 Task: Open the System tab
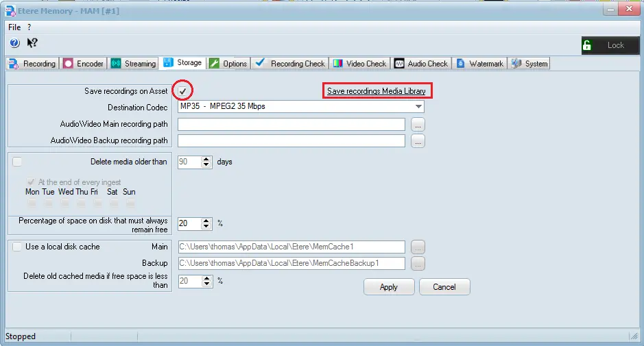point(529,64)
